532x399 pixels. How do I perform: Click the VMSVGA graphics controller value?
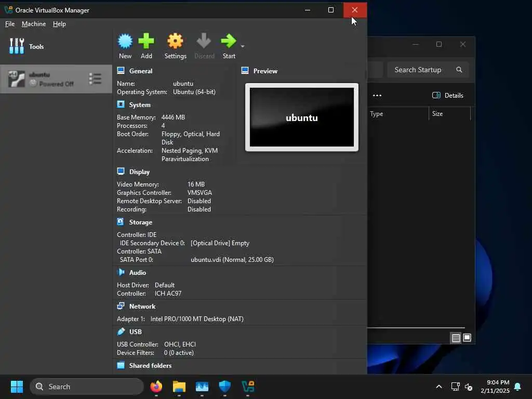pyautogui.click(x=199, y=193)
